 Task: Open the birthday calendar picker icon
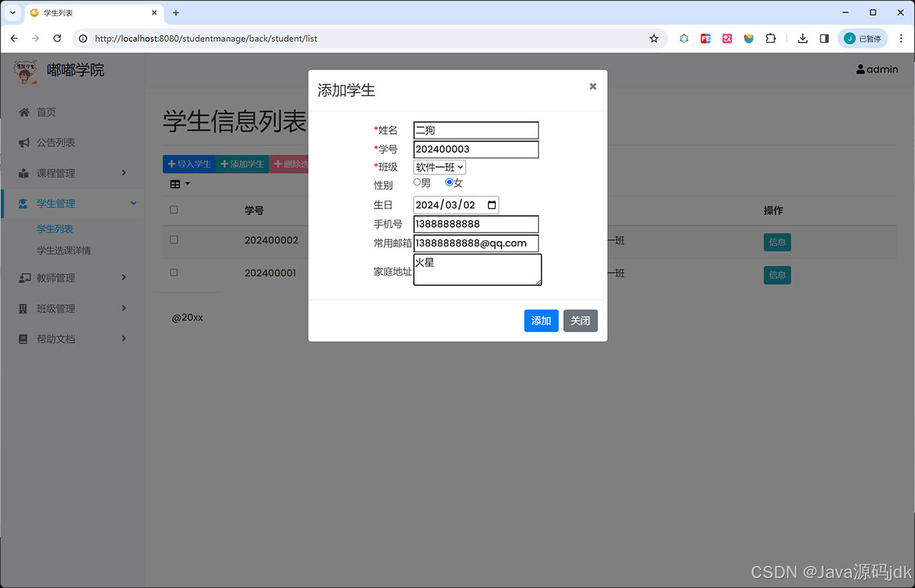(492, 205)
